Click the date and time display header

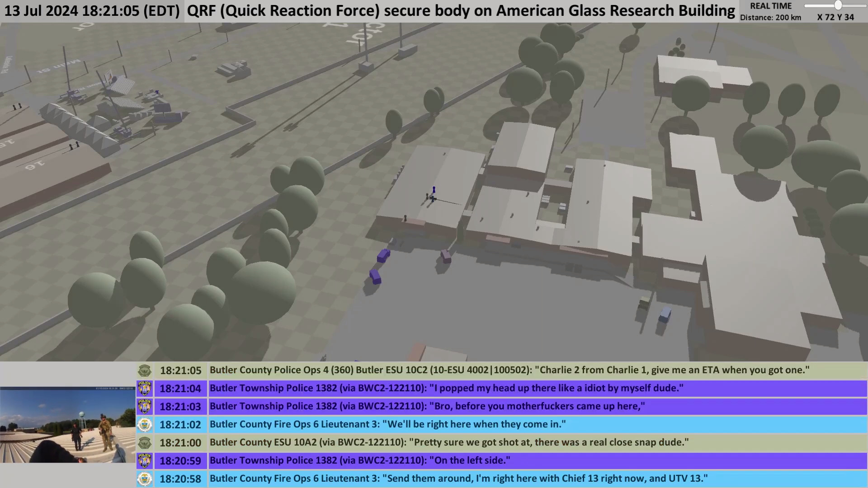tap(92, 11)
